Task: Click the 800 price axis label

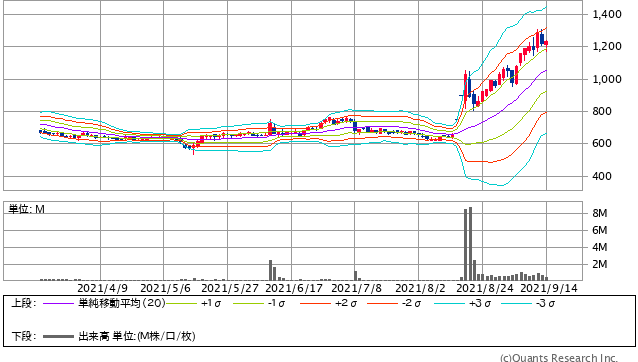Action: click(x=602, y=111)
